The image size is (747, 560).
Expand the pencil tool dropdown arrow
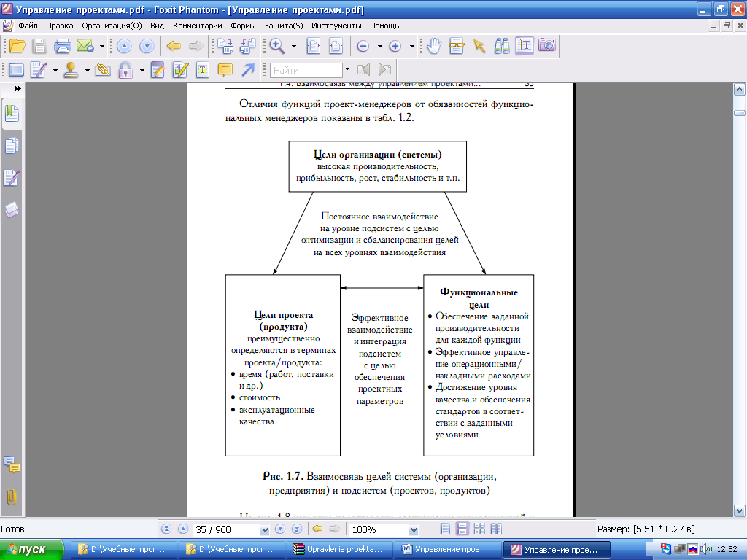tap(55, 71)
